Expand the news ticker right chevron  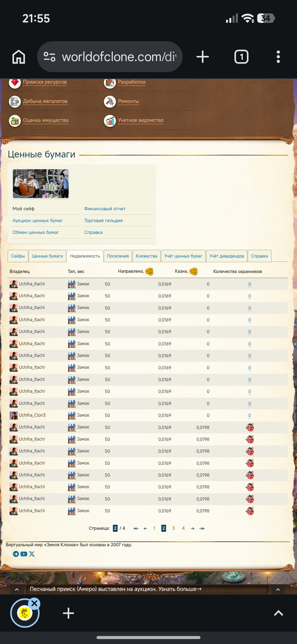click(278, 589)
